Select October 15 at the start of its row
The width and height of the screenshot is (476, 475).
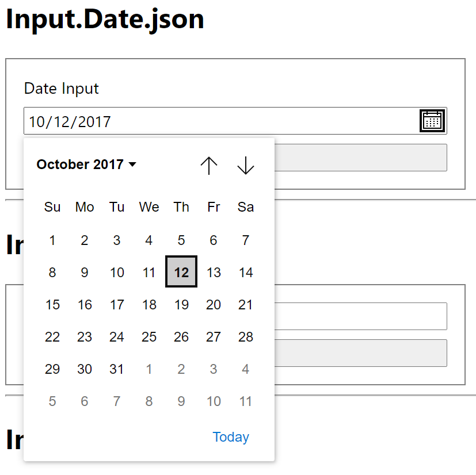pos(52,305)
